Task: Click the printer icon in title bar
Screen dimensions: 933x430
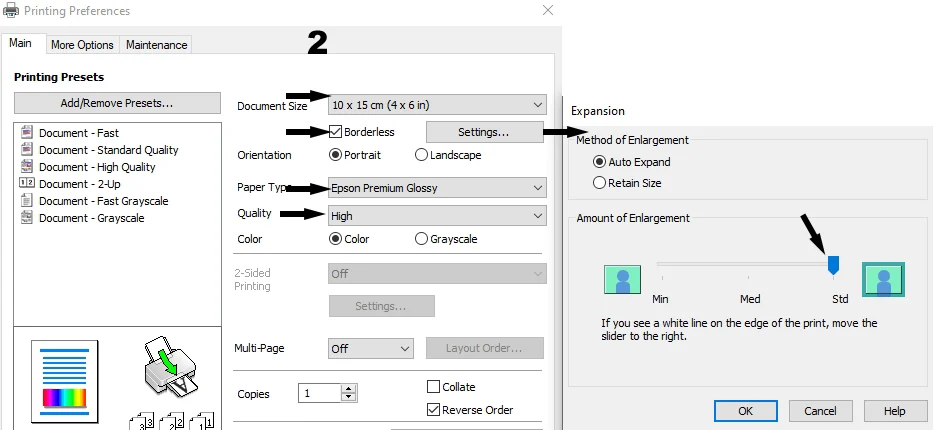Action: (11, 10)
